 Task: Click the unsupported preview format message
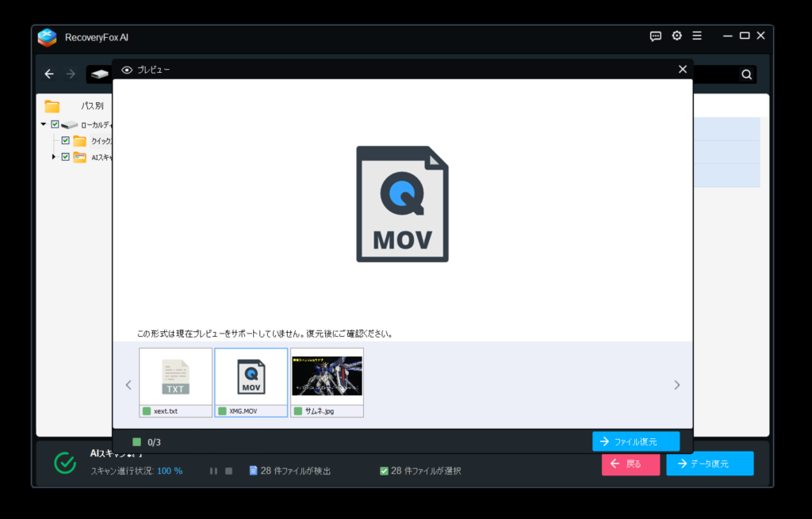[264, 334]
